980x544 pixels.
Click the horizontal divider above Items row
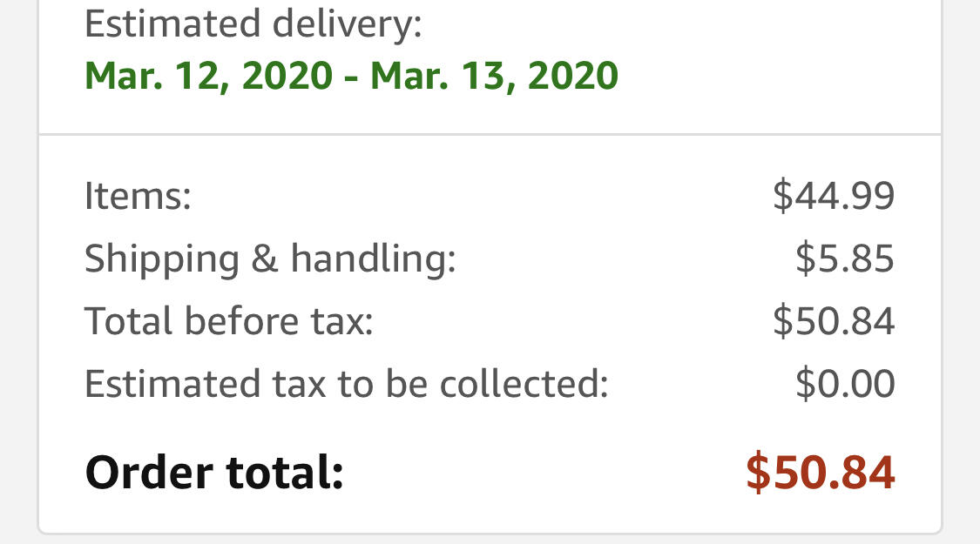tap(490, 134)
